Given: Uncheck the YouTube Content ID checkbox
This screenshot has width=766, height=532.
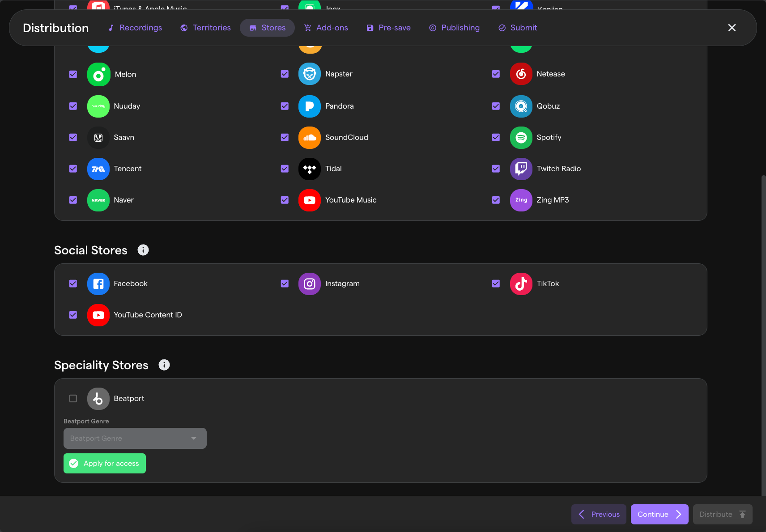Looking at the screenshot, I should pos(73,315).
